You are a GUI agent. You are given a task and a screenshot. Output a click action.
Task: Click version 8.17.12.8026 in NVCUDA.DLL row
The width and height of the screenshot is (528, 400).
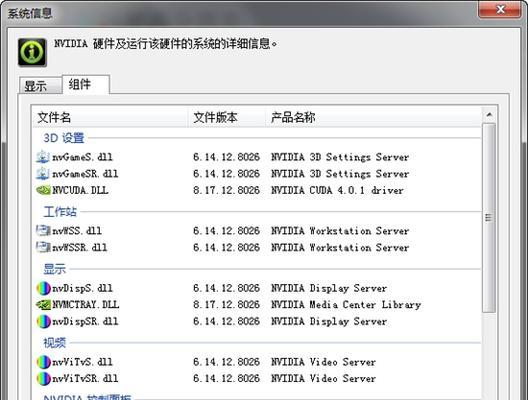pos(226,190)
